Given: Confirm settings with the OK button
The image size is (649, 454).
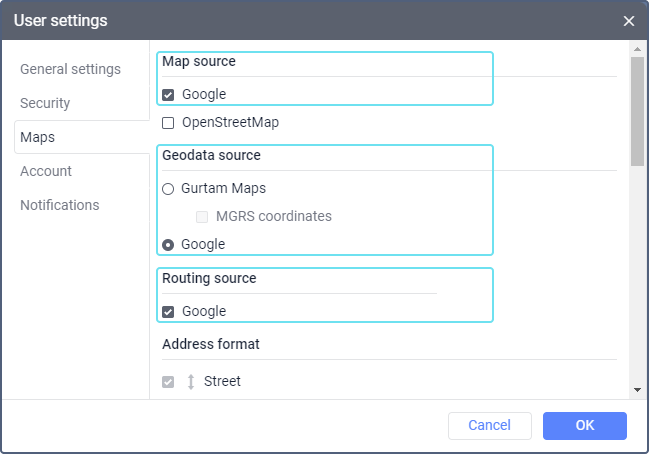Looking at the screenshot, I should (x=585, y=426).
